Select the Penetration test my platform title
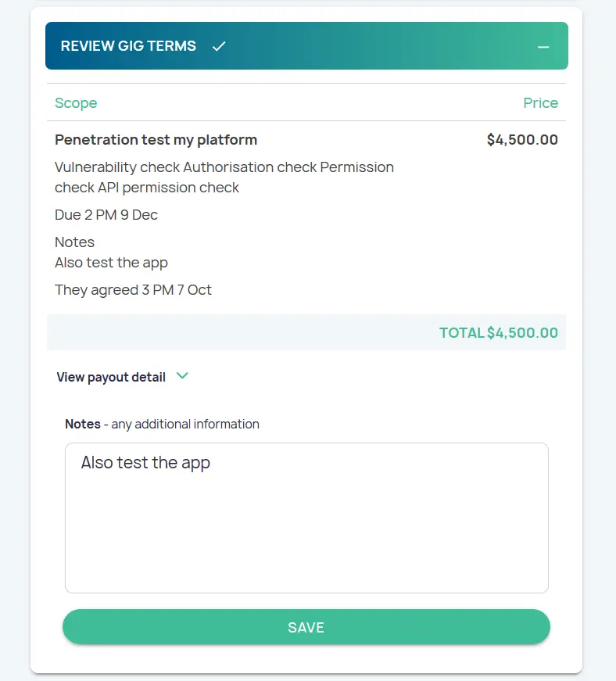The image size is (616, 681). 156,140
